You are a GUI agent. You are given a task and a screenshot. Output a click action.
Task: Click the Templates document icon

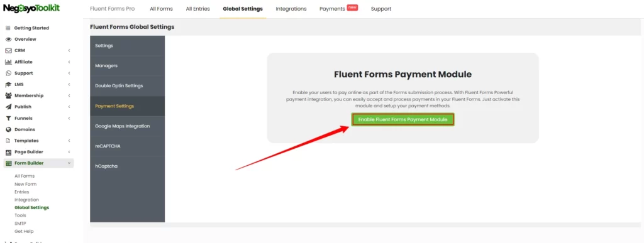8,141
